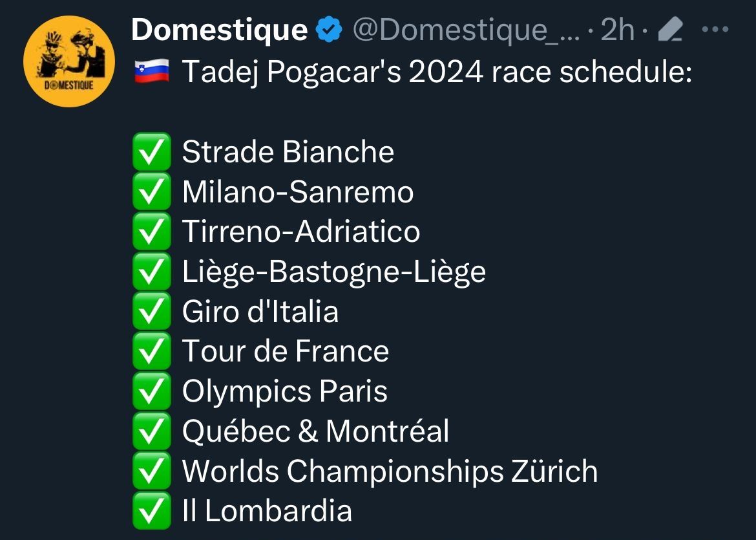Click the Slovenian flag emoji
Screen dimensions: 756x540
coord(152,72)
